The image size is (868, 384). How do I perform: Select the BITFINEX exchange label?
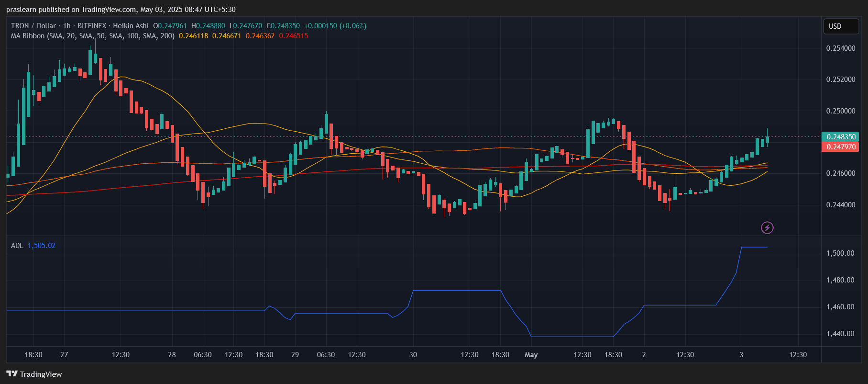(92, 26)
